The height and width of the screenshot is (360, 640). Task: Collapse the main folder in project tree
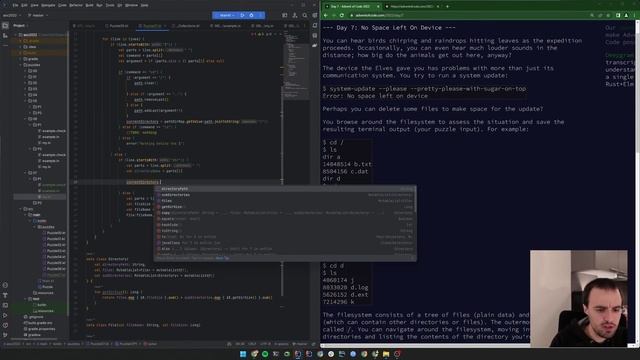[x=26, y=215]
